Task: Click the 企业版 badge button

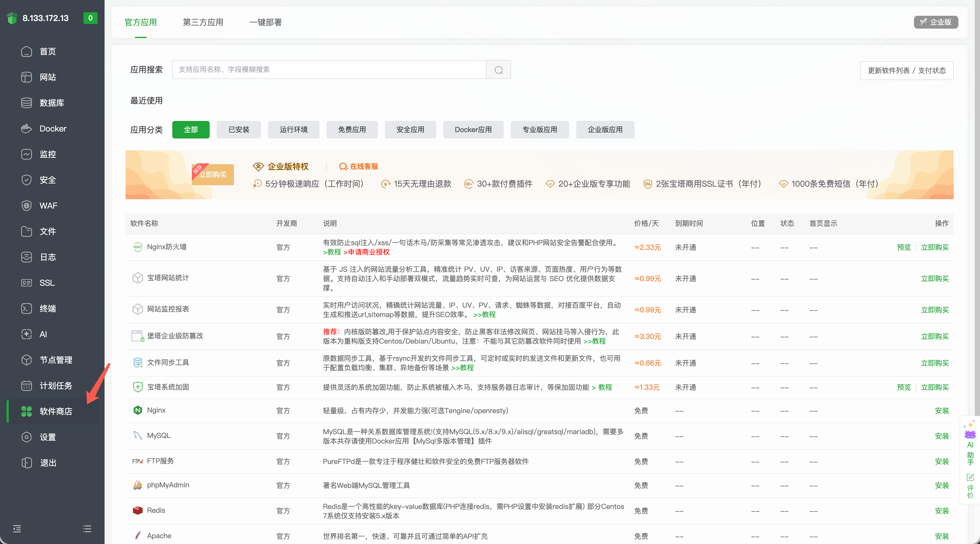Action: pos(936,22)
